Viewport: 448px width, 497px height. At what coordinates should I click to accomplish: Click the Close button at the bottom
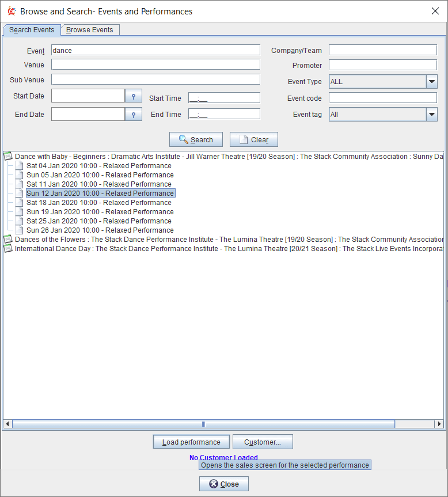[x=223, y=484]
